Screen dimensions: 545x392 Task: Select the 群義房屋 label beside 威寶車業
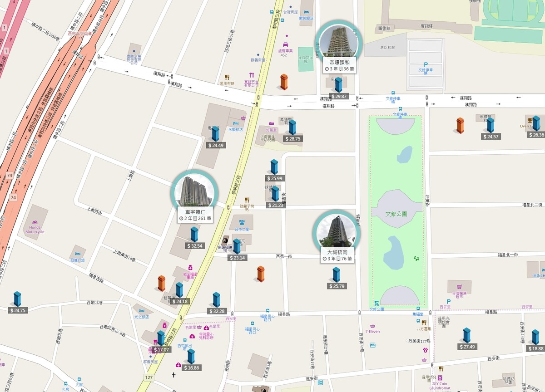tap(258, 60)
